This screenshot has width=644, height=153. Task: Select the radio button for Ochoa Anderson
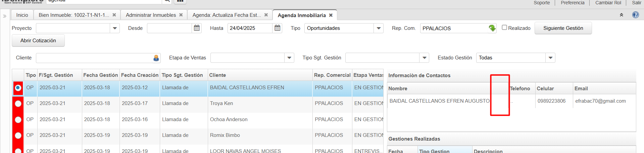18,120
